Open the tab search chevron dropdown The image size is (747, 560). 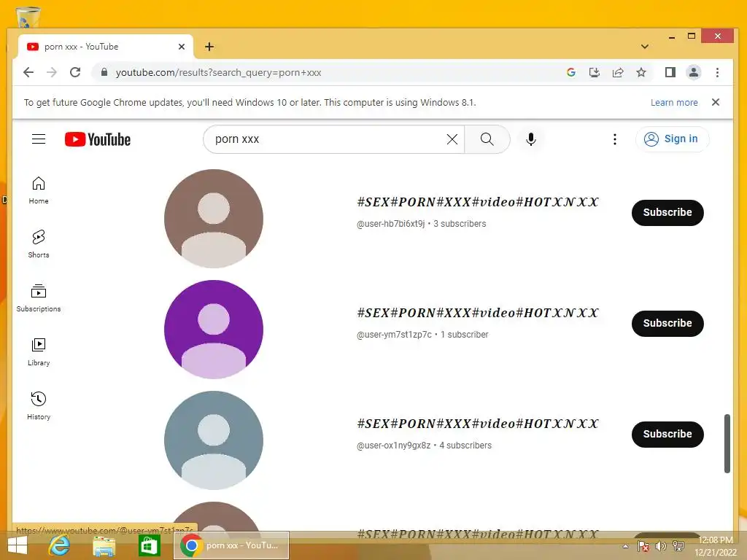tap(645, 47)
